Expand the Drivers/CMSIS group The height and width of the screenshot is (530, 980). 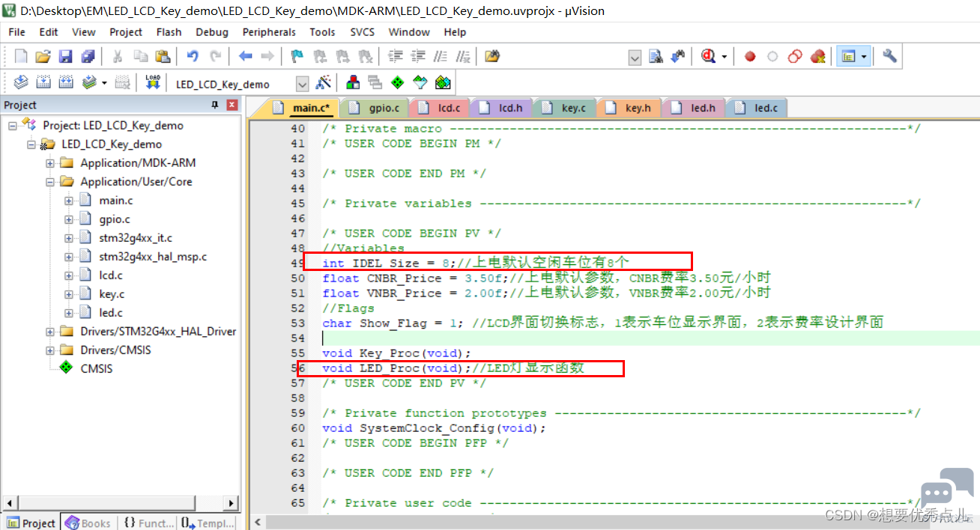[50, 350]
